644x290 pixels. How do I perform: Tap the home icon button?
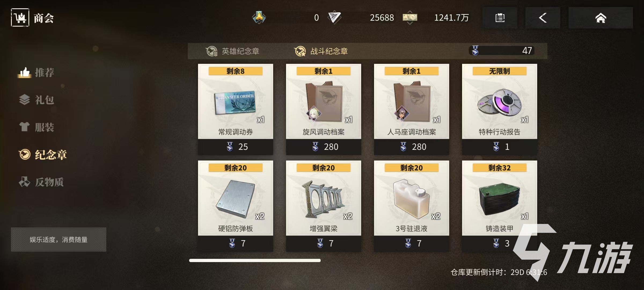click(601, 18)
